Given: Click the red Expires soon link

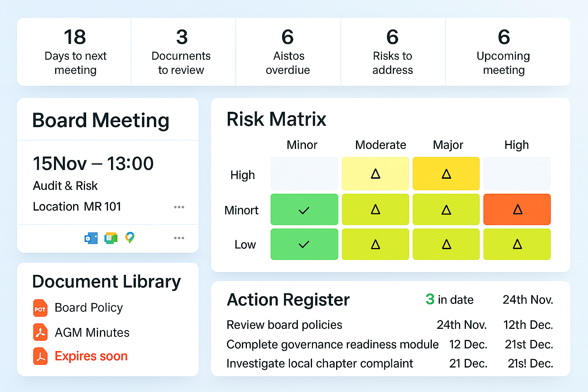Looking at the screenshot, I should [x=91, y=356].
